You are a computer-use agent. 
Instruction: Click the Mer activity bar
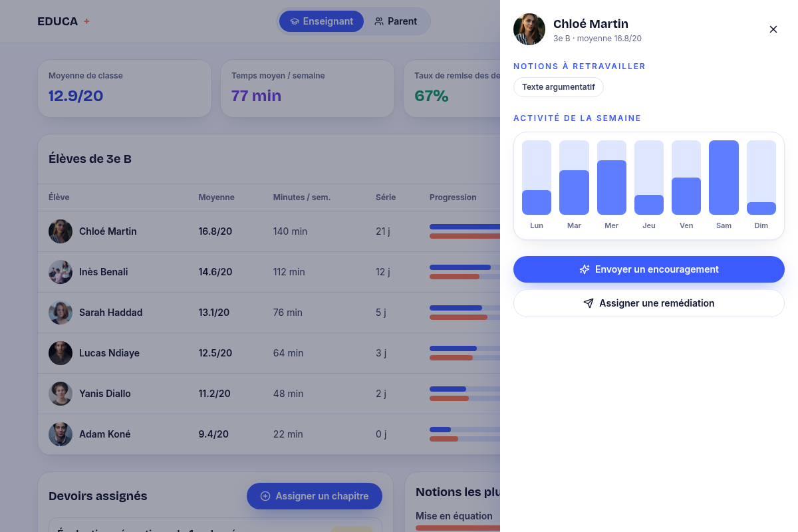(612, 178)
